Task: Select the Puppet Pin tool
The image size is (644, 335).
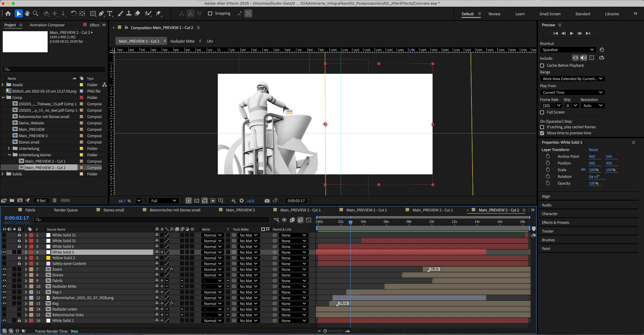Action: pos(158,13)
